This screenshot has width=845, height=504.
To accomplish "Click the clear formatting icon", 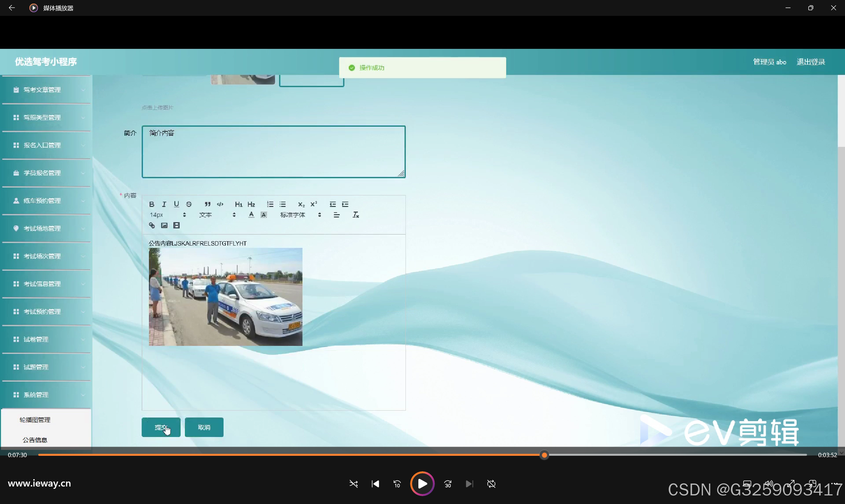I will coord(355,215).
